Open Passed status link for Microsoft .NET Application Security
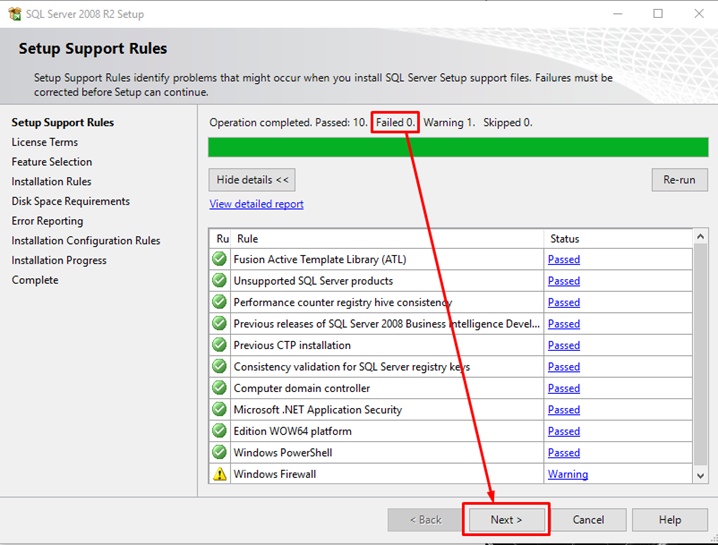The image size is (718, 545). pyautogui.click(x=563, y=410)
